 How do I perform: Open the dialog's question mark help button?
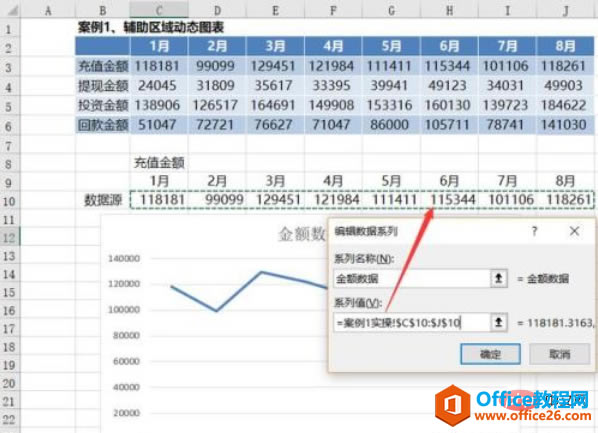point(534,231)
